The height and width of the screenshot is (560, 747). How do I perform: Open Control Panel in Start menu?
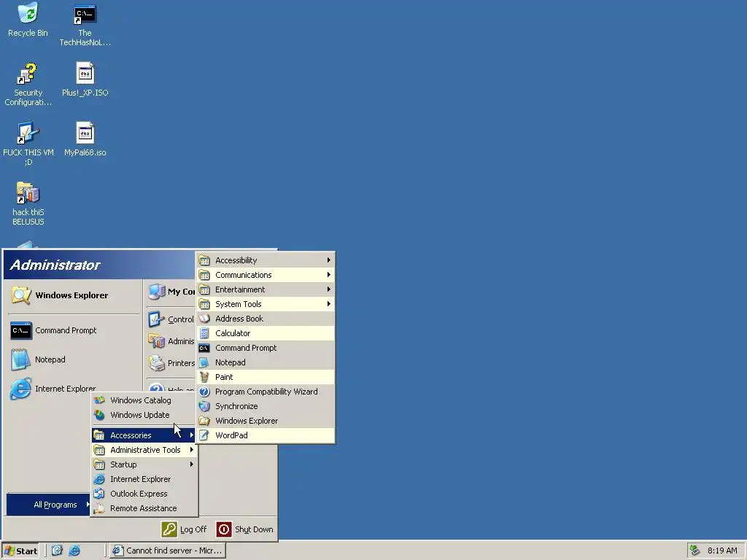(x=171, y=319)
